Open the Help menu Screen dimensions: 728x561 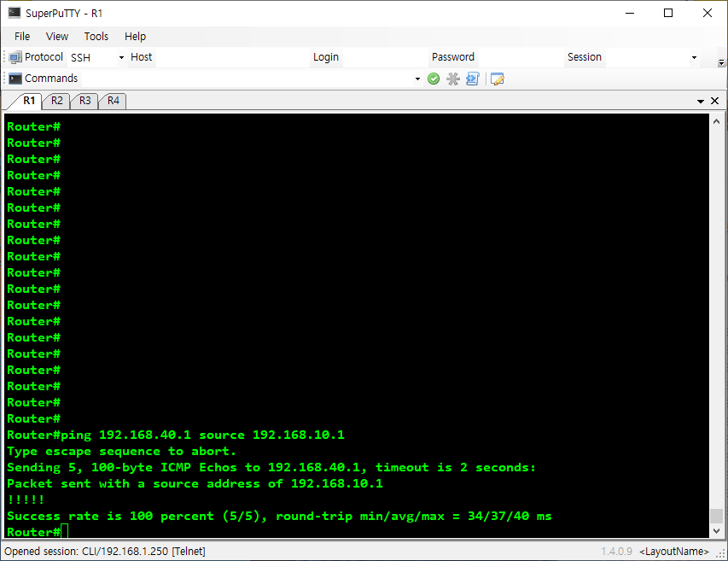pyautogui.click(x=135, y=36)
